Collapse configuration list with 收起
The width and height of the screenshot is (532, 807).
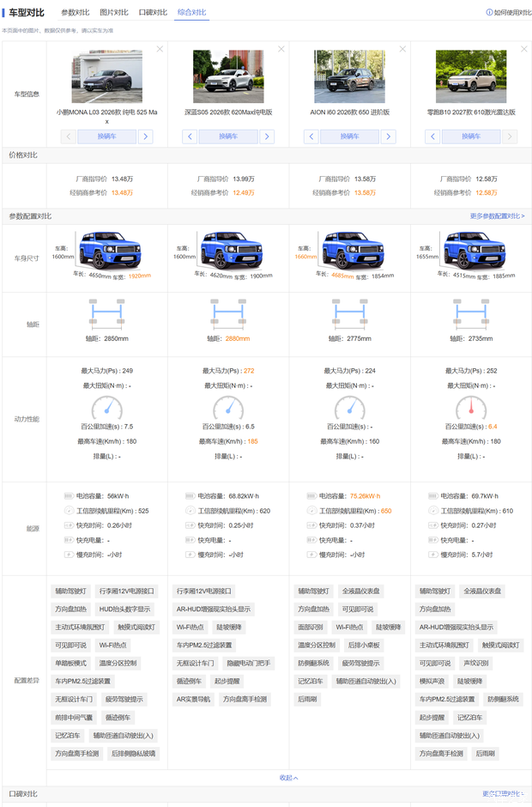(288, 778)
